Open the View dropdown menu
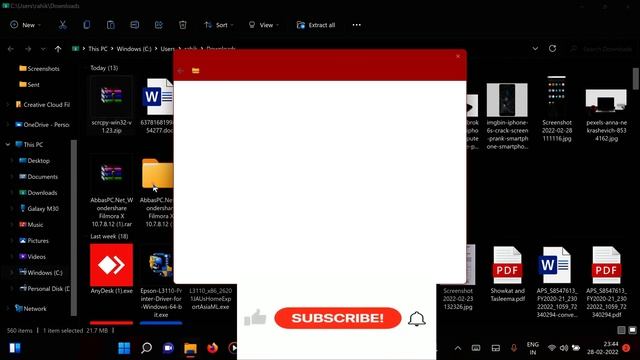The image size is (640, 360). (x=264, y=25)
